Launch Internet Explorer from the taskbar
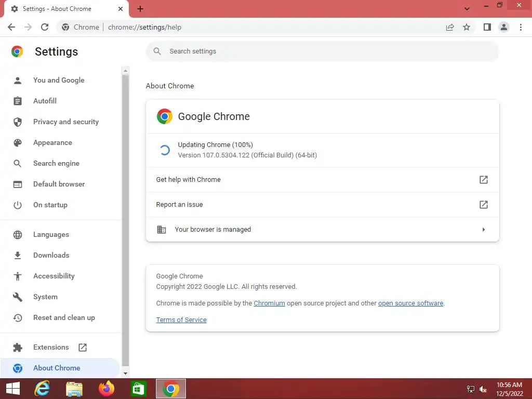 click(x=42, y=389)
